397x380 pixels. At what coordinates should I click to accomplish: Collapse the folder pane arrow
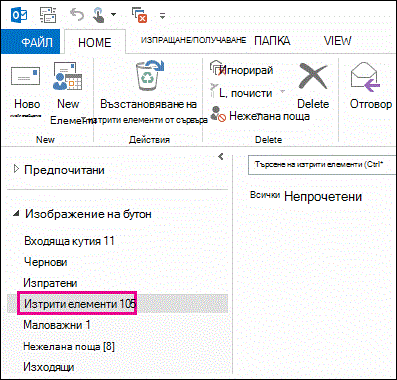tap(220, 156)
